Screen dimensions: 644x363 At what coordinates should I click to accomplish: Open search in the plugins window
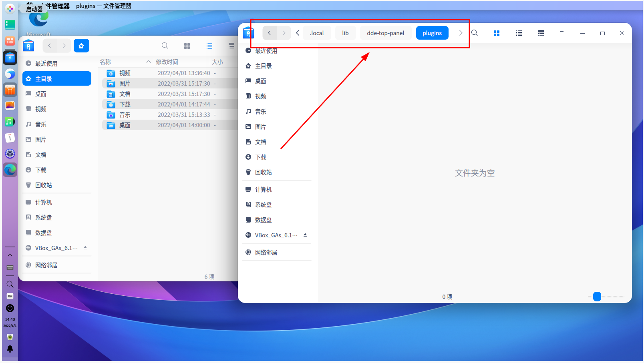coord(475,33)
